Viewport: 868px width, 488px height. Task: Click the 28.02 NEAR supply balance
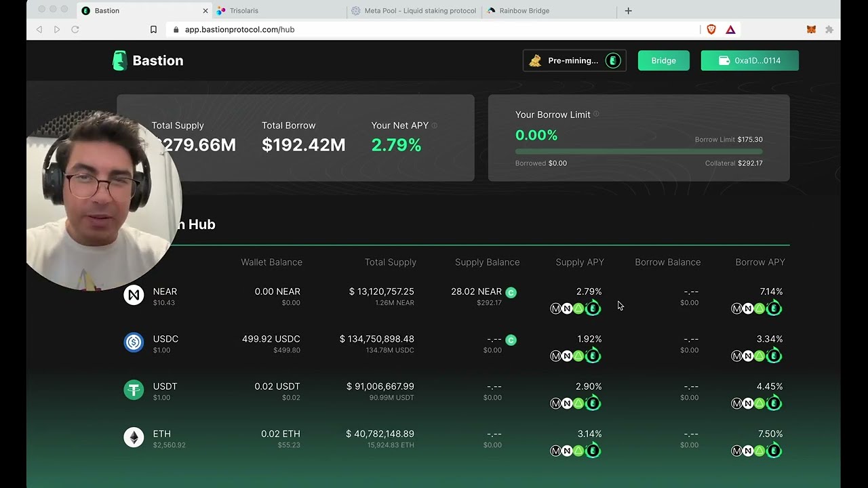(476, 291)
